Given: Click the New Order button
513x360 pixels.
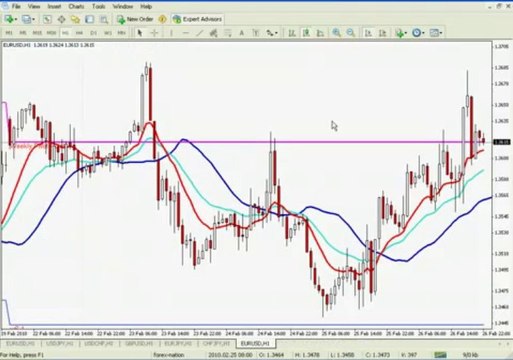Looking at the screenshot, I should pos(135,19).
